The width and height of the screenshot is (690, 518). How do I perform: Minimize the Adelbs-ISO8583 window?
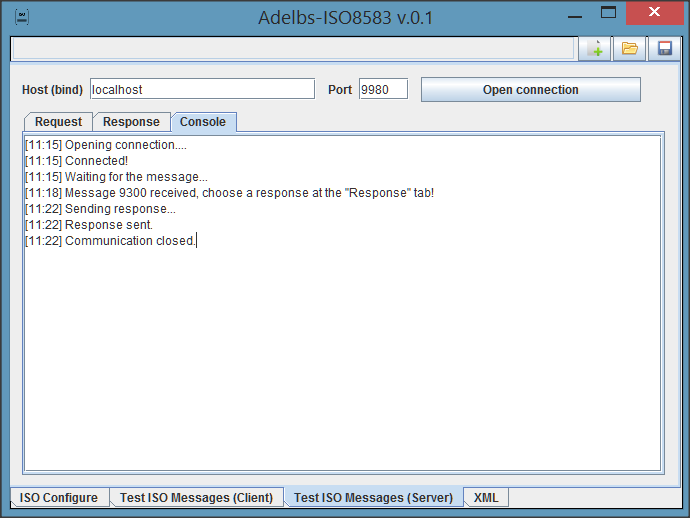573,15
